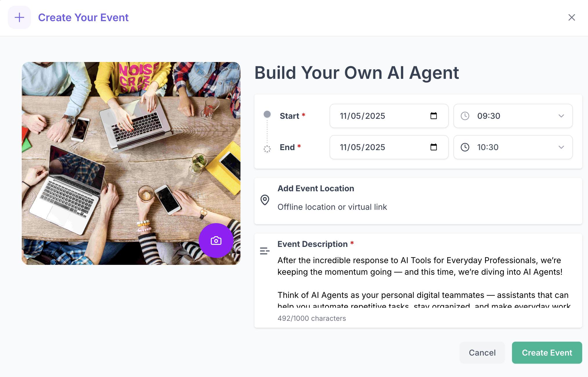Image resolution: width=588 pixels, height=377 pixels.
Task: Click the Add Event Location heading
Action: pyautogui.click(x=316, y=188)
